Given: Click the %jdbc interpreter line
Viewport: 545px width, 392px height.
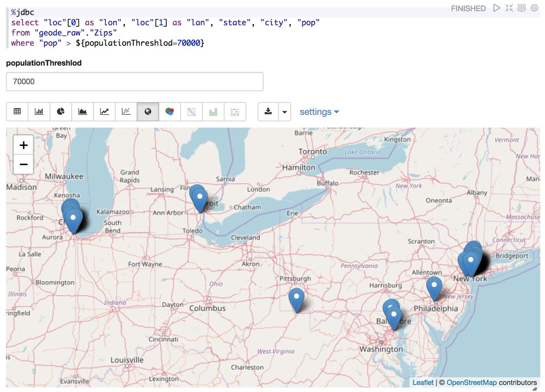Looking at the screenshot, I should (23, 12).
